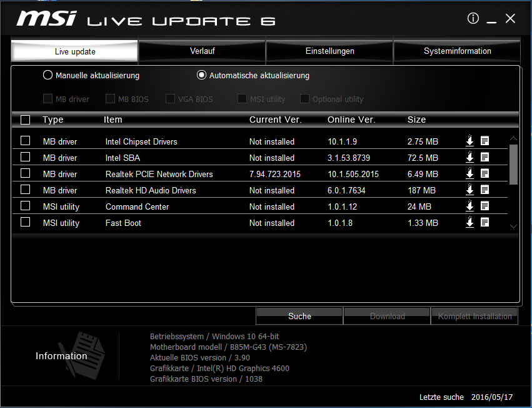532x408 pixels.
Task: Click the online version 10.1.505.2015
Action: [x=353, y=174]
